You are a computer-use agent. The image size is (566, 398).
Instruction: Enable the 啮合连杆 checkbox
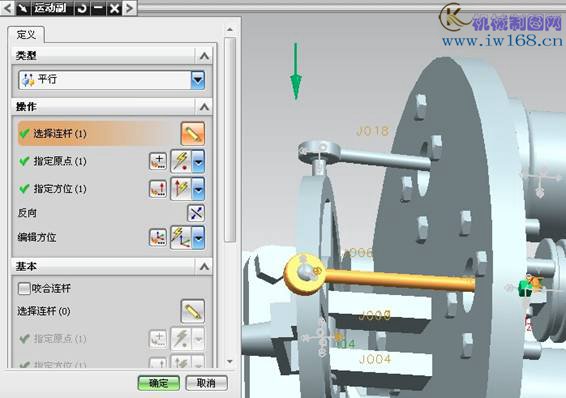pyautogui.click(x=24, y=288)
